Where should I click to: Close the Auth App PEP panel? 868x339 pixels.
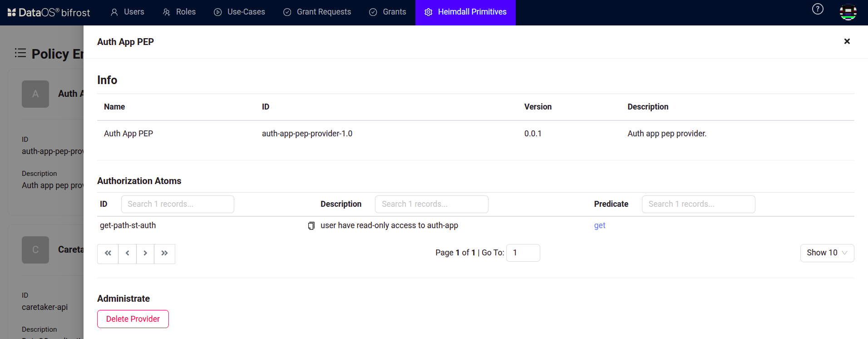click(x=847, y=41)
